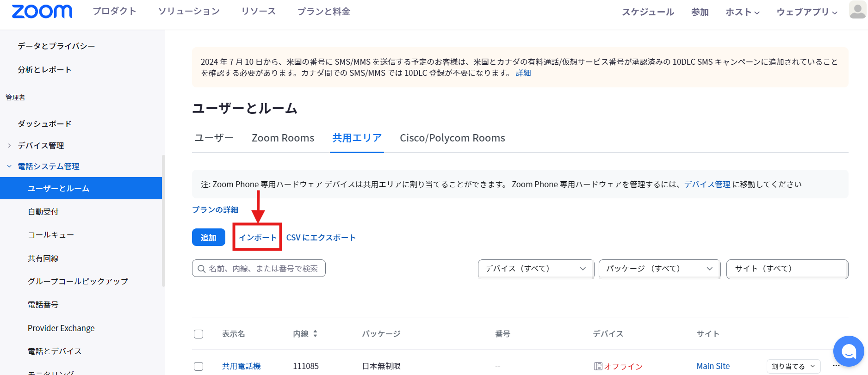This screenshot has height=375, width=868.
Task: Switch to the ユーザー tab
Action: [x=214, y=138]
